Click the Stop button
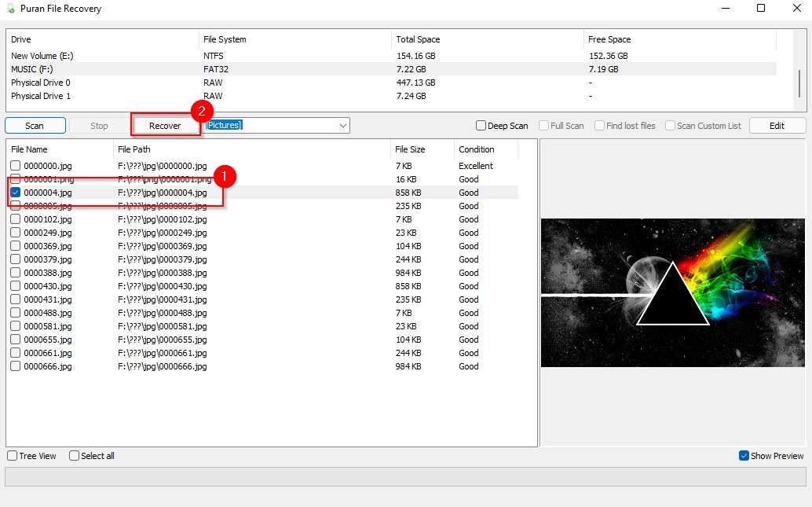 point(99,124)
